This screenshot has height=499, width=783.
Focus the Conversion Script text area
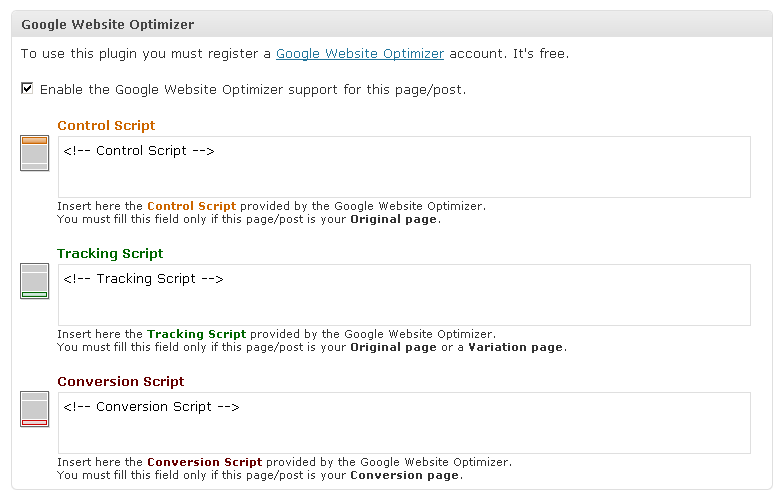[x=404, y=423]
